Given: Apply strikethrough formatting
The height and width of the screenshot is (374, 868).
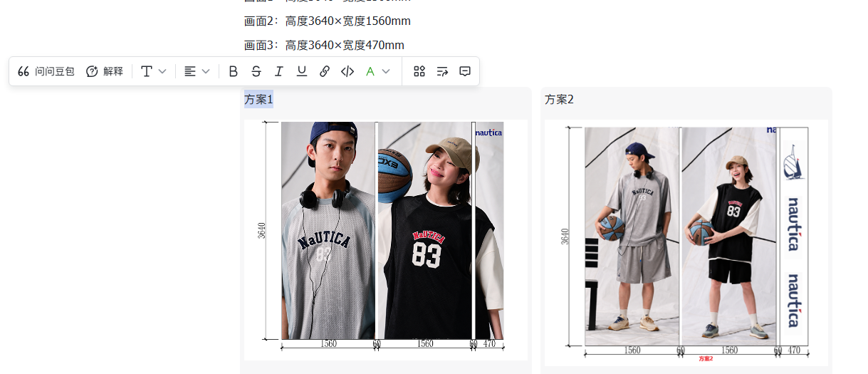Looking at the screenshot, I should [256, 71].
